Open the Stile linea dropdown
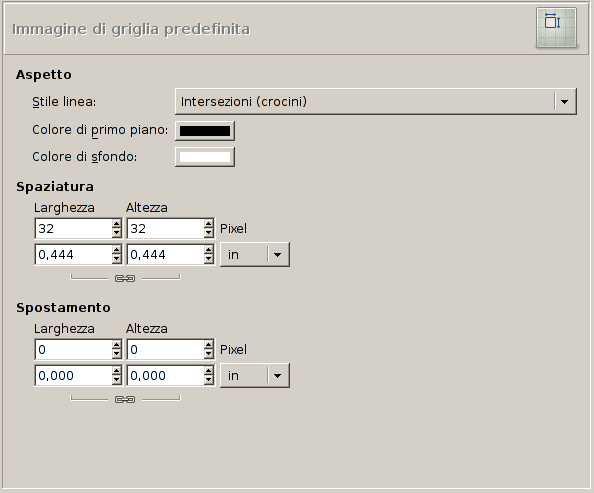This screenshot has width=594, height=493. tap(376, 102)
